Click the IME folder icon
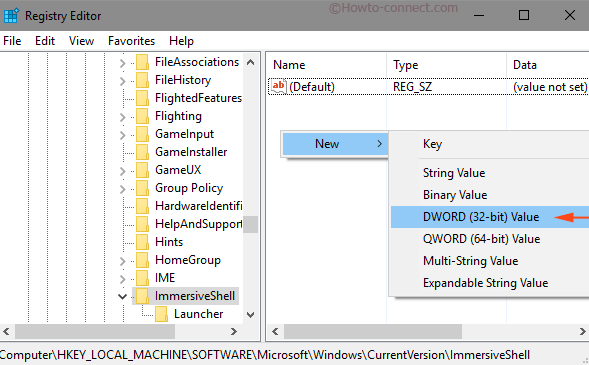Viewport: 589px width, 365px height. click(142, 278)
